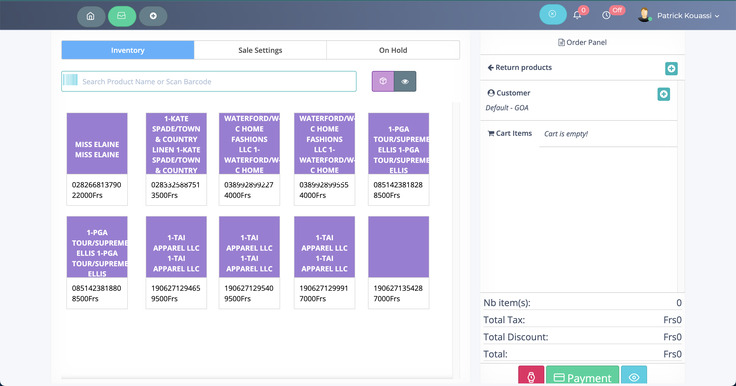Viewport: 736px width, 386px height.
Task: Click the red hold order button
Action: coord(531,376)
